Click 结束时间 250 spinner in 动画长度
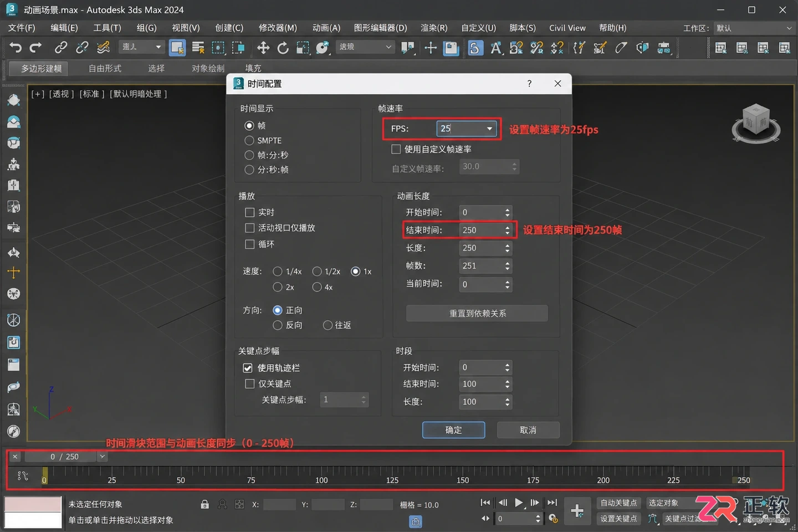 click(x=507, y=230)
